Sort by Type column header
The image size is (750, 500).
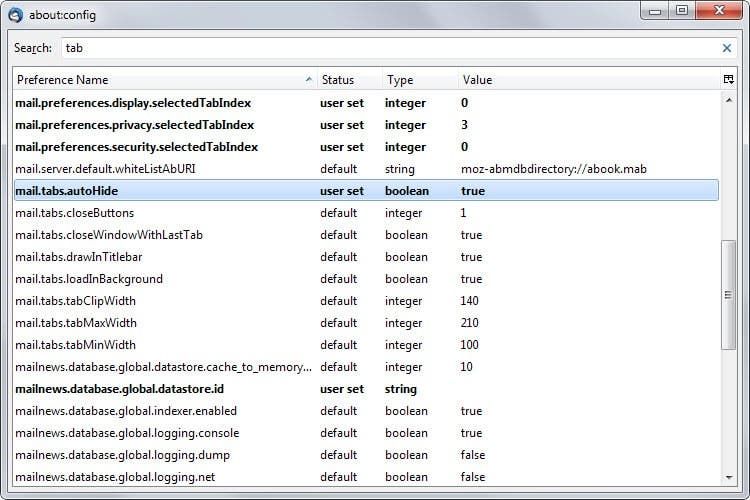419,80
